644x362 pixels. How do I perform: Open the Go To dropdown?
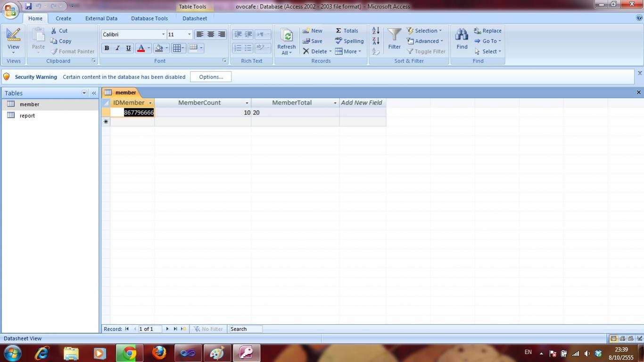487,41
